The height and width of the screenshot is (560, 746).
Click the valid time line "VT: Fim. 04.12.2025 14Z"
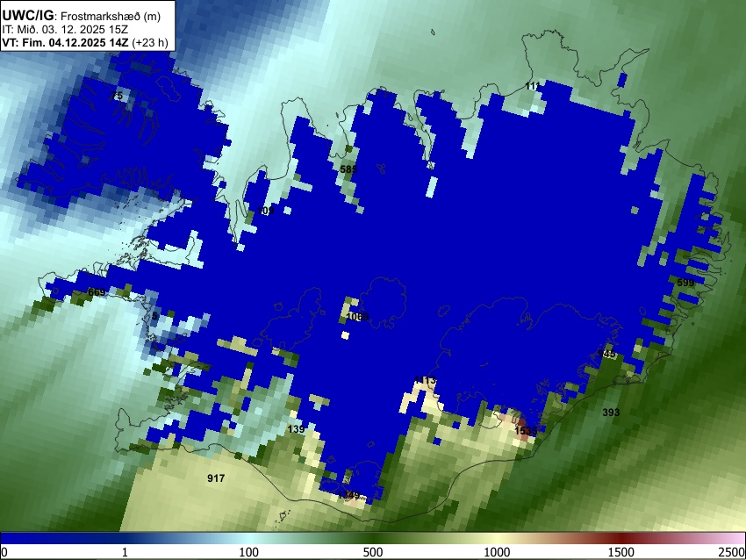[x=65, y=42]
